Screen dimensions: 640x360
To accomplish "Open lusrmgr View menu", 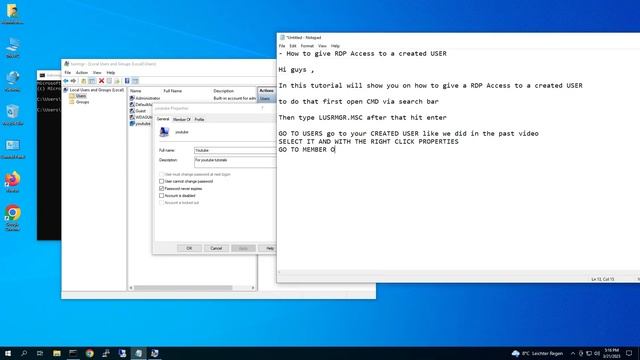I will [97, 73].
